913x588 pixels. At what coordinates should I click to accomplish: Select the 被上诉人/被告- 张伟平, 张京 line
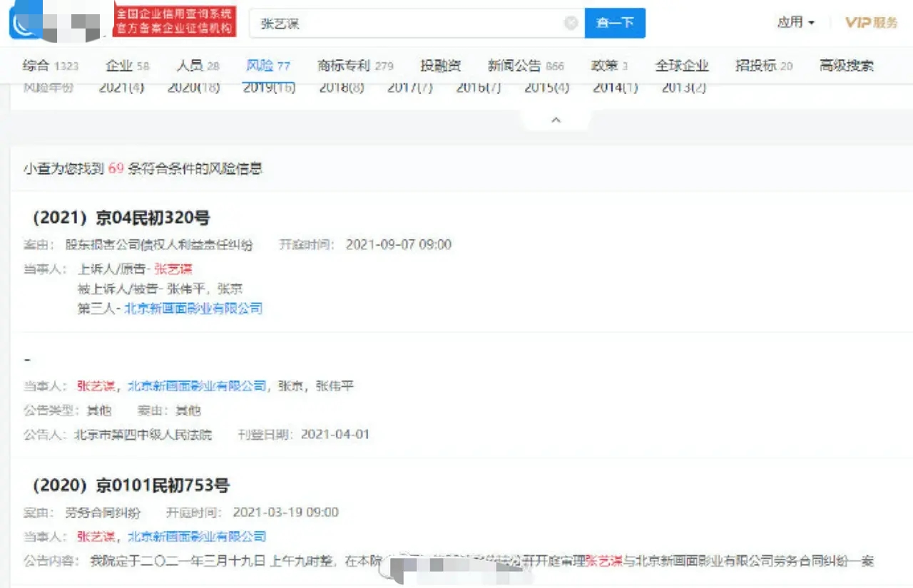[160, 289]
